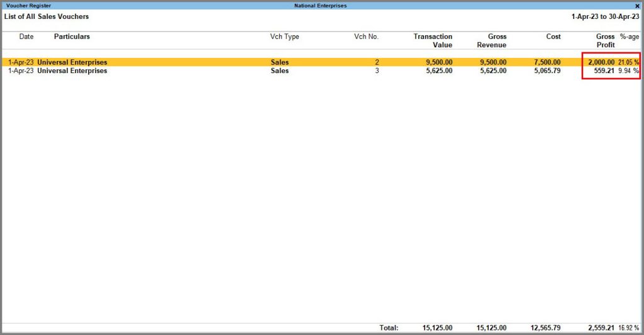Select Universal Enterprises voucher number 2 row
Viewport: 644px width, 335px height.
pos(321,62)
